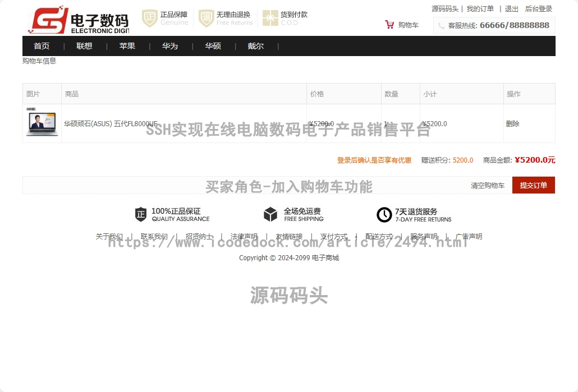Open the 后台登录 admin login link
This screenshot has height=392, width=578.
click(538, 9)
